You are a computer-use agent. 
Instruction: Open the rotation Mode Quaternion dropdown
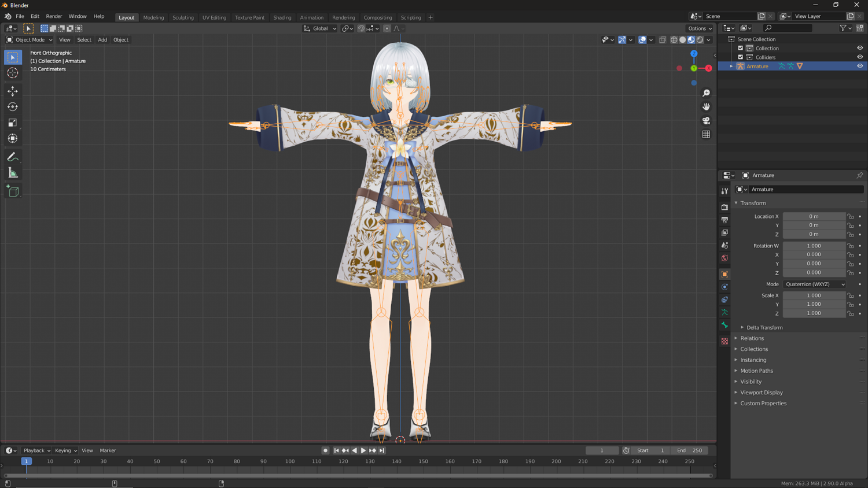814,284
